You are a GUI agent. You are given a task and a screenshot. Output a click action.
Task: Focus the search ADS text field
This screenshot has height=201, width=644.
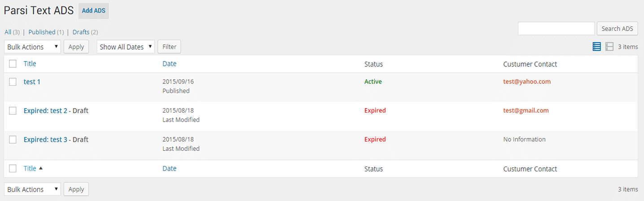point(556,28)
